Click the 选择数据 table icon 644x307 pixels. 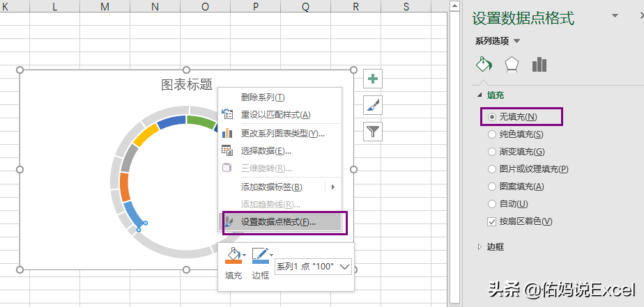227,150
